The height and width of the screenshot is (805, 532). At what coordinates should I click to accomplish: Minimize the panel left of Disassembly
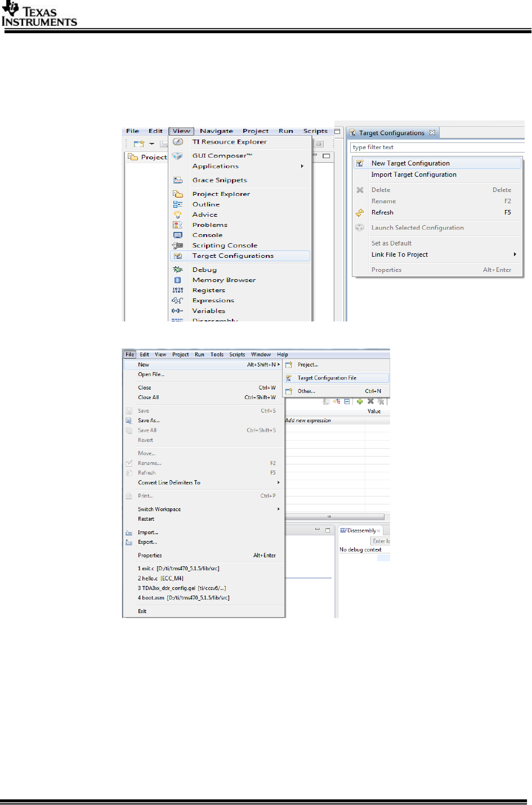pyautogui.click(x=318, y=530)
